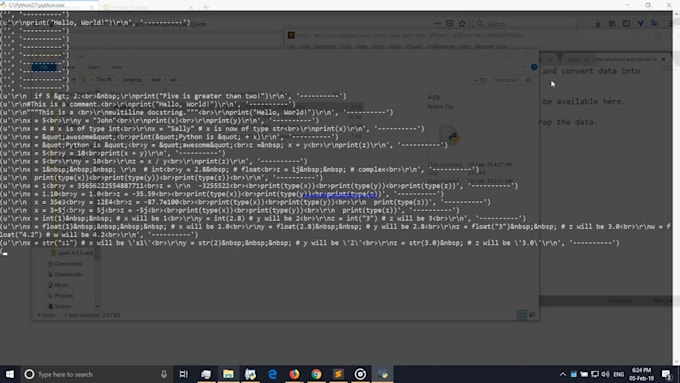Open Google Chrome from the taskbar

316,374
